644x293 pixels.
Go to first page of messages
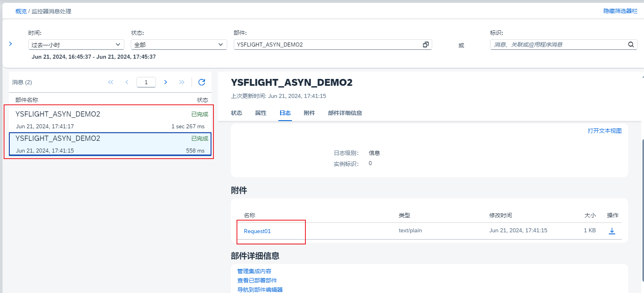pos(111,82)
